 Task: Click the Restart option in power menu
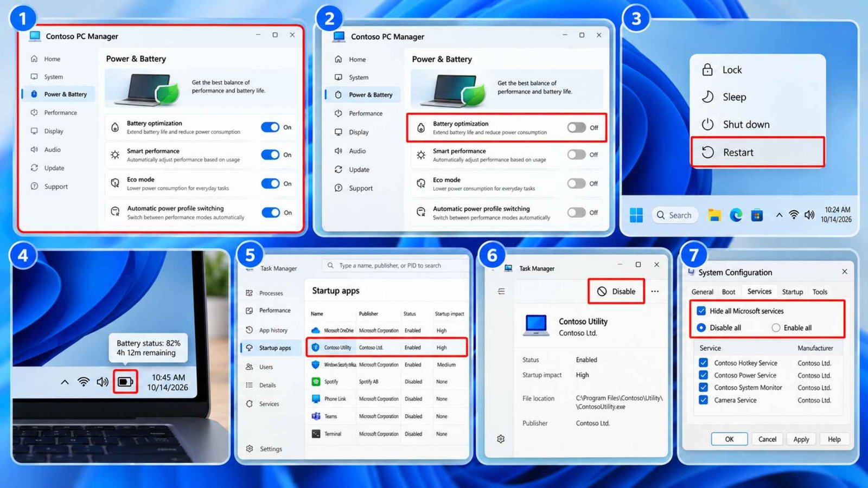pos(757,152)
